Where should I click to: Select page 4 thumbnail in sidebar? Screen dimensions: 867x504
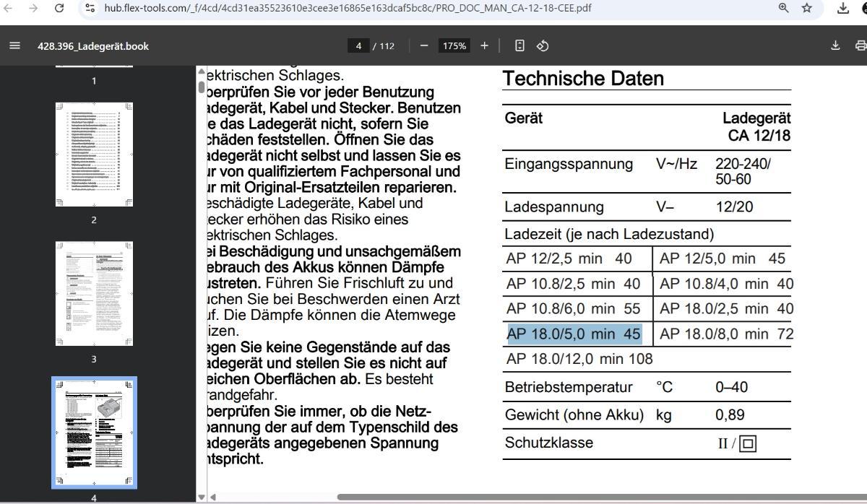[94, 433]
